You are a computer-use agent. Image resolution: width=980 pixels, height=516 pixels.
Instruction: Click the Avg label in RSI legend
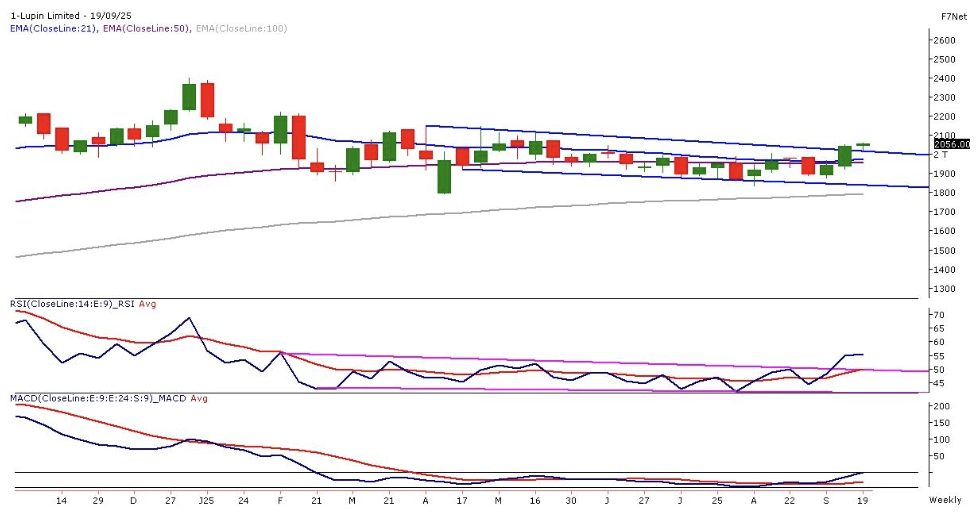[148, 304]
